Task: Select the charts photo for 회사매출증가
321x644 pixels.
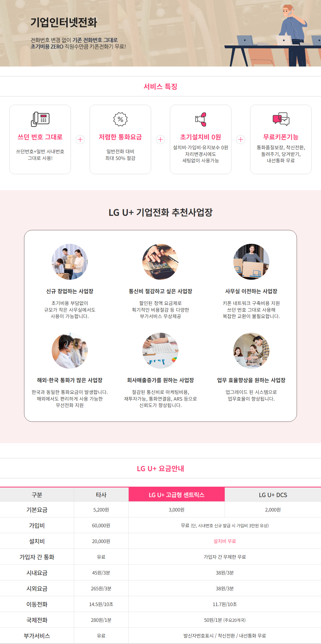Action: pyautogui.click(x=160, y=351)
